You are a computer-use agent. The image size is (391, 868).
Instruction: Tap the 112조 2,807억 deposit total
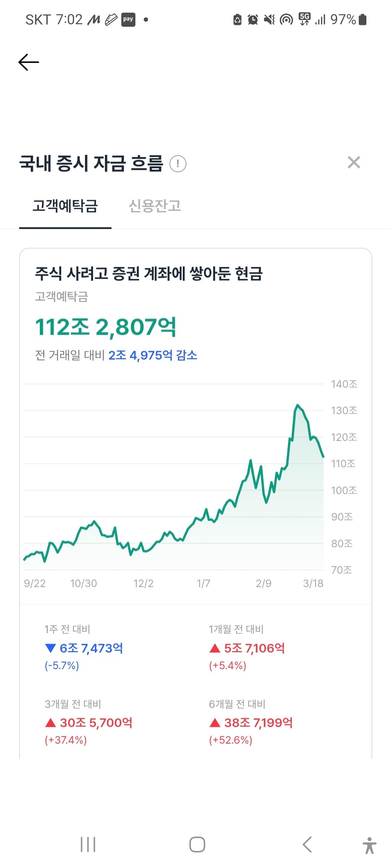click(106, 327)
